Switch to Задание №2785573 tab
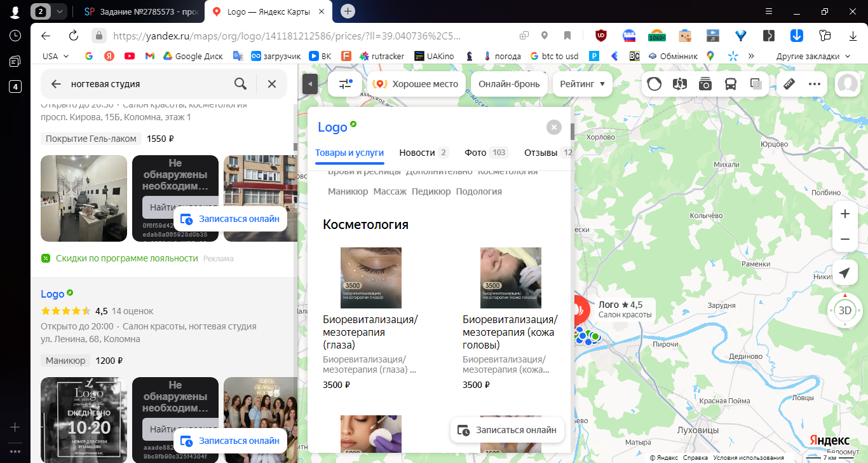Screen dimensions: 868x463 pyautogui.click(x=140, y=11)
